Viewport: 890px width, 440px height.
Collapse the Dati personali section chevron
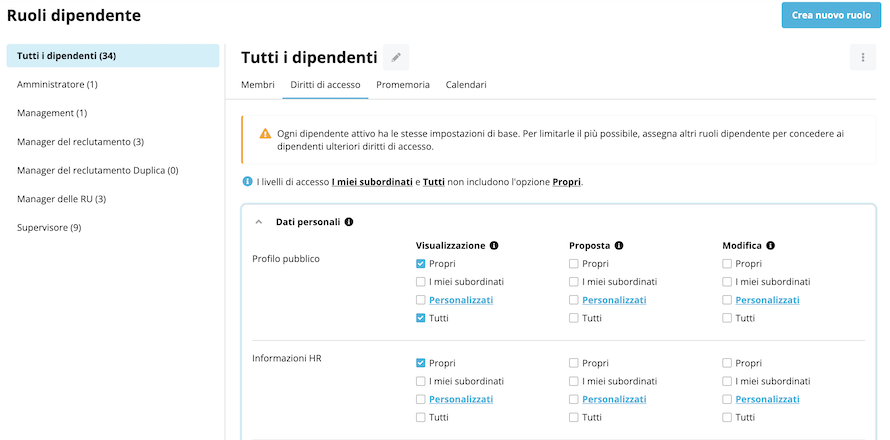click(x=259, y=222)
